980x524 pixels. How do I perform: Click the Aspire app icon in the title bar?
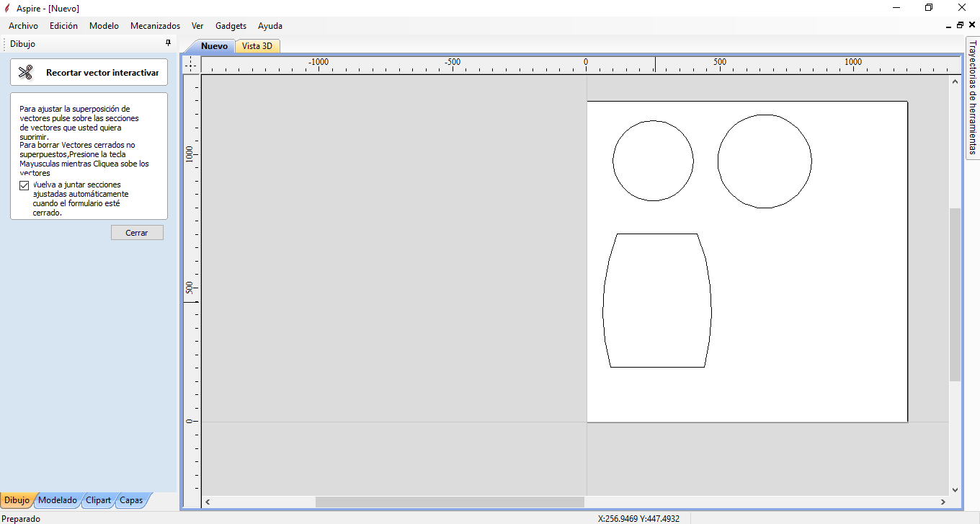[7, 8]
